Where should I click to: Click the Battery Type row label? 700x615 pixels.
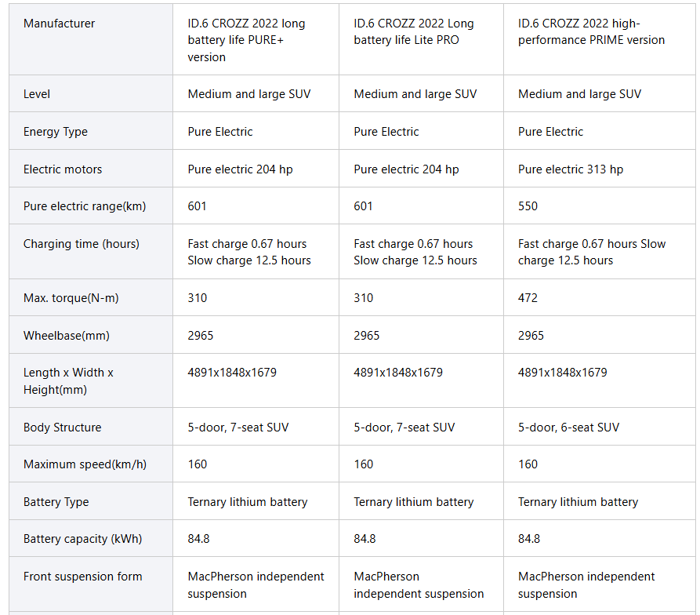tap(56, 502)
